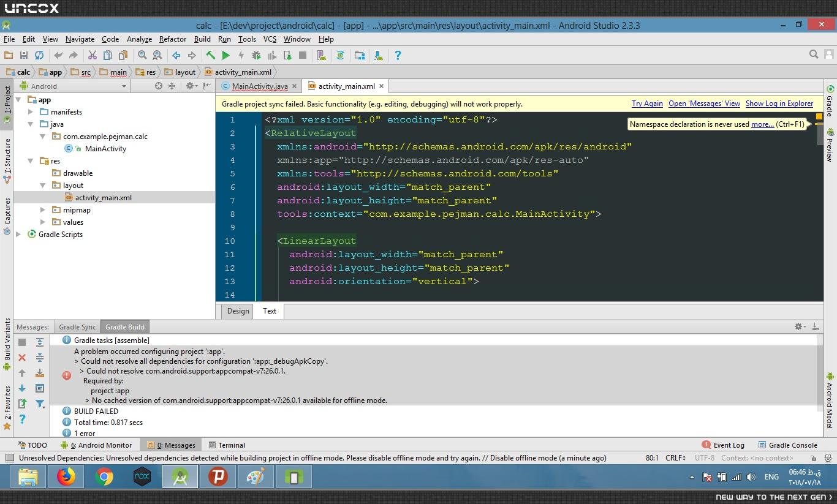Click the Help question mark toolbar icon

(398, 55)
